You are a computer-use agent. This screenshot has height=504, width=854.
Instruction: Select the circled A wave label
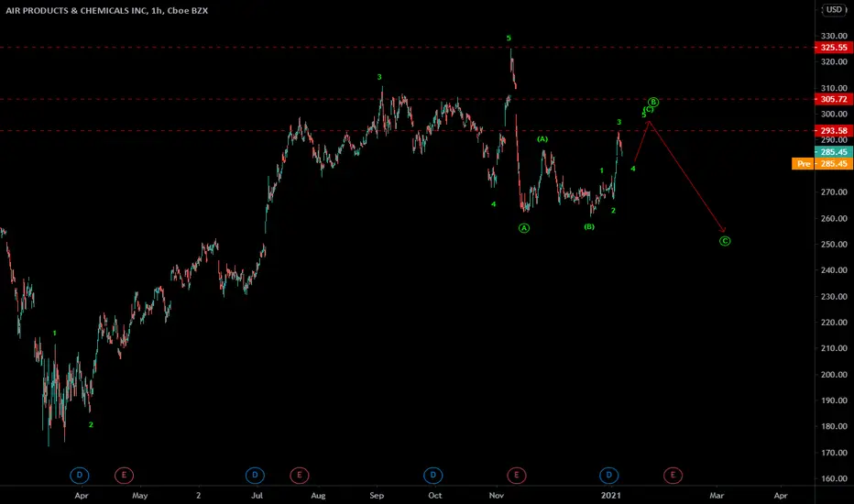(524, 228)
